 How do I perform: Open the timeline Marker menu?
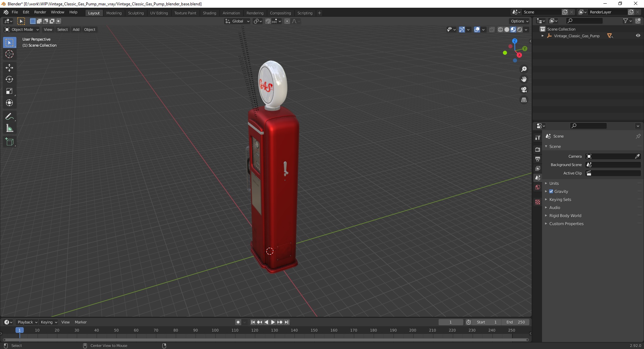80,322
